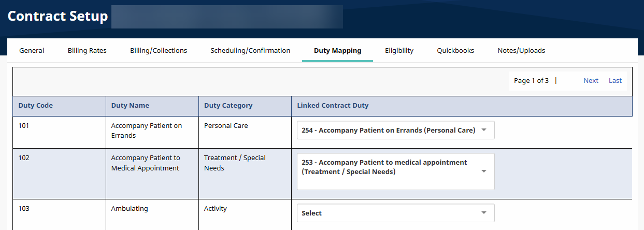
Task: Click the Duty Category column header
Action: (228, 106)
